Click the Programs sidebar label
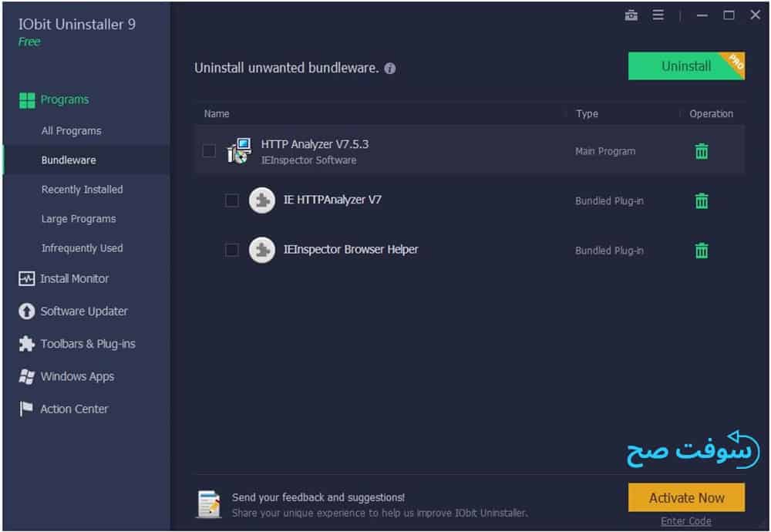 (x=65, y=99)
